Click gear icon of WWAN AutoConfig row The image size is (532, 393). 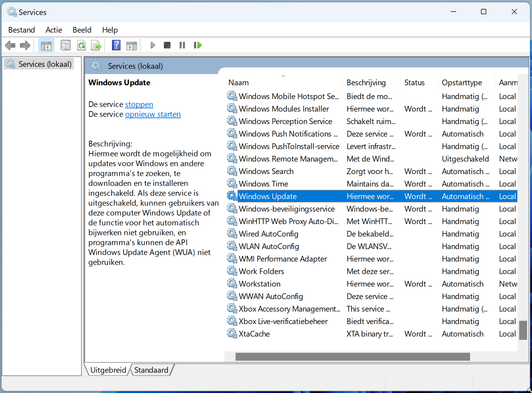(232, 296)
